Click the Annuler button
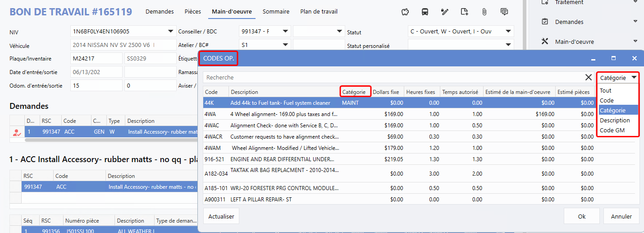 (x=621, y=216)
